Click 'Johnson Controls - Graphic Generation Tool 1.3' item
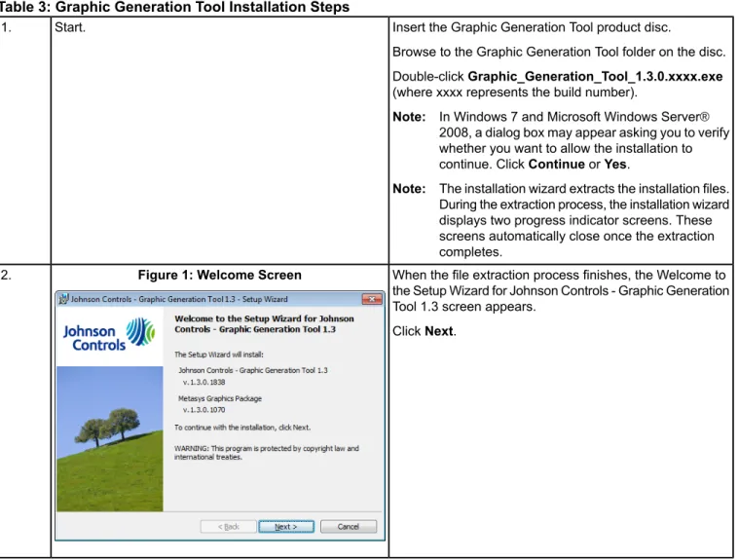 tap(252, 370)
